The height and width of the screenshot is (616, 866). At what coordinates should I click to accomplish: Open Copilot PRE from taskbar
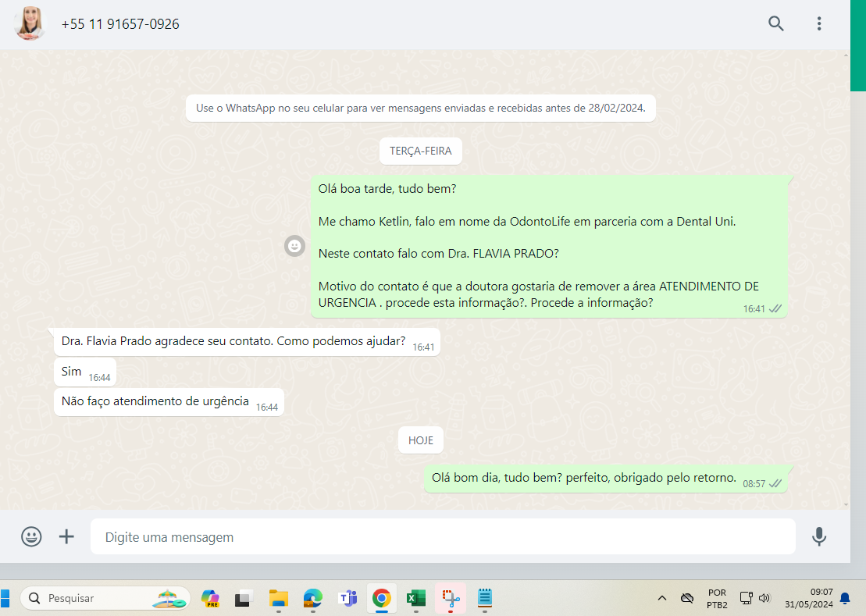click(x=210, y=598)
